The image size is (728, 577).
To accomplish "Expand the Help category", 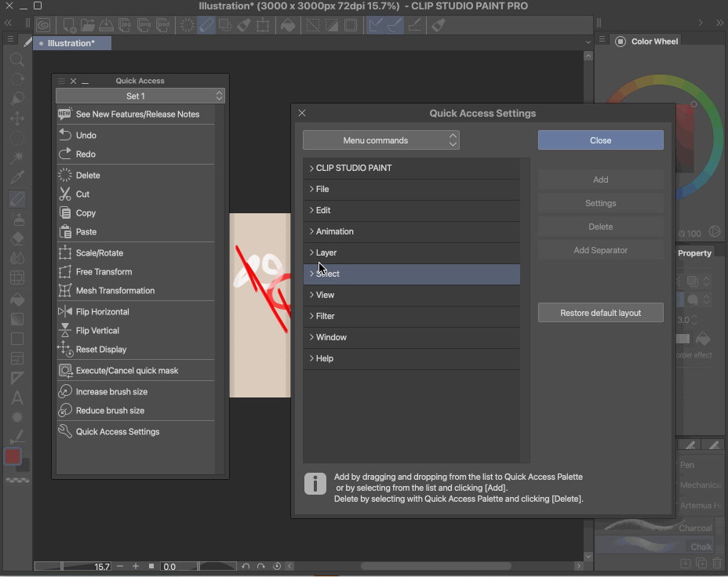I will coord(411,358).
